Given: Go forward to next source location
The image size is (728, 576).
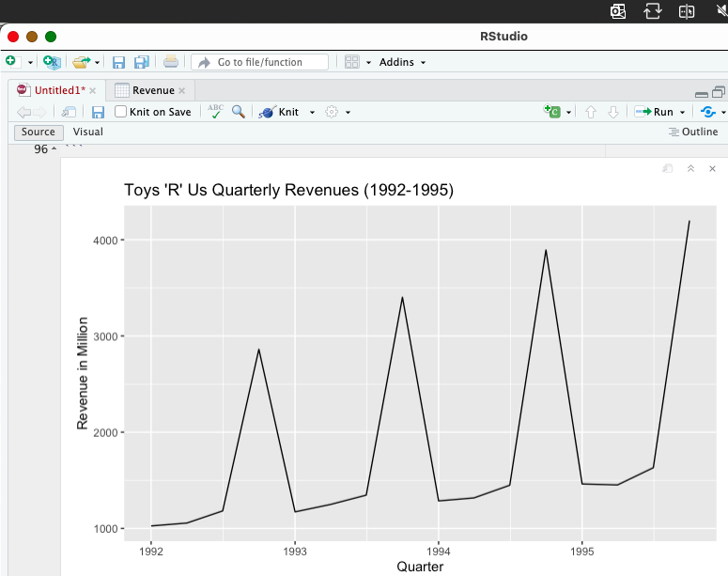Looking at the screenshot, I should 40,112.
